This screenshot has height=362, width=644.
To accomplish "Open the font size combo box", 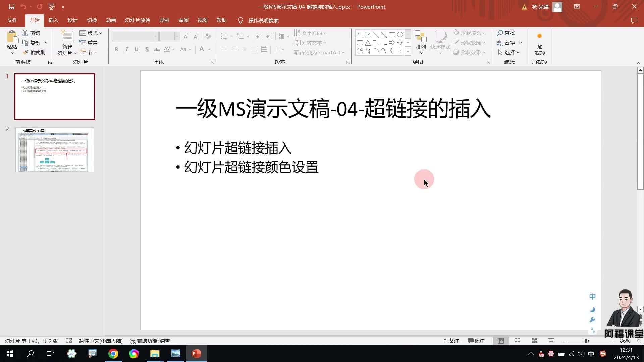I will click(170, 36).
